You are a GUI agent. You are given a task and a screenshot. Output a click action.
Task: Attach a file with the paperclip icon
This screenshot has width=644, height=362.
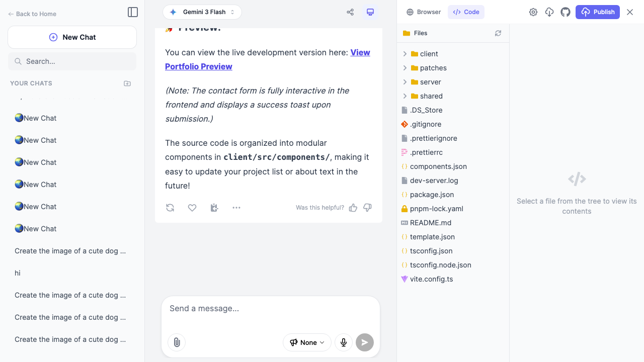point(176,342)
